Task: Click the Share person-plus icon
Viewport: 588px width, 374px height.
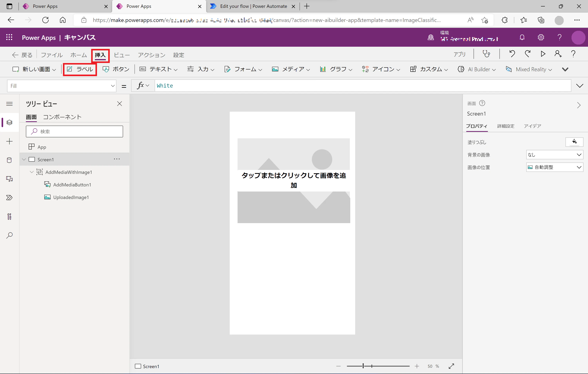Action: pyautogui.click(x=558, y=54)
